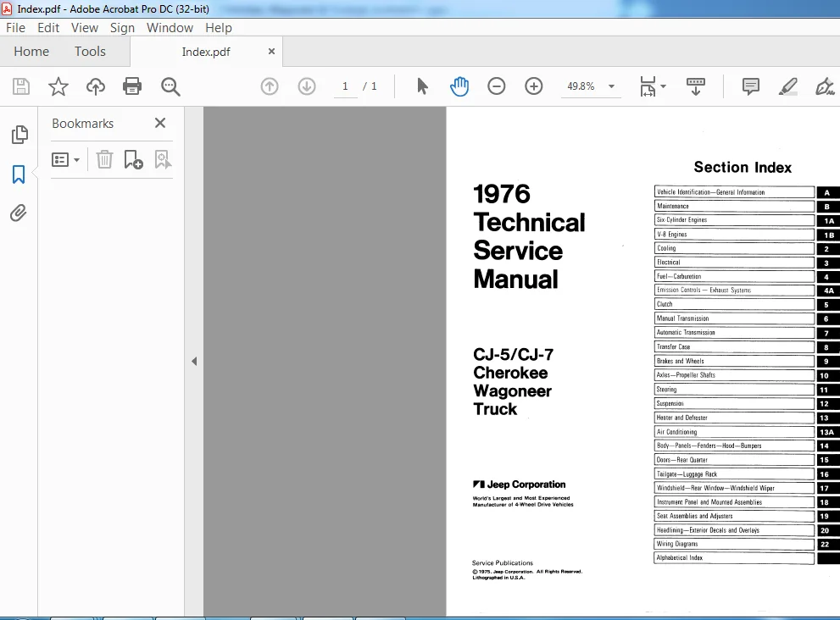The image size is (840, 620).
Task: Click Fit page width icon
Action: pos(648,86)
